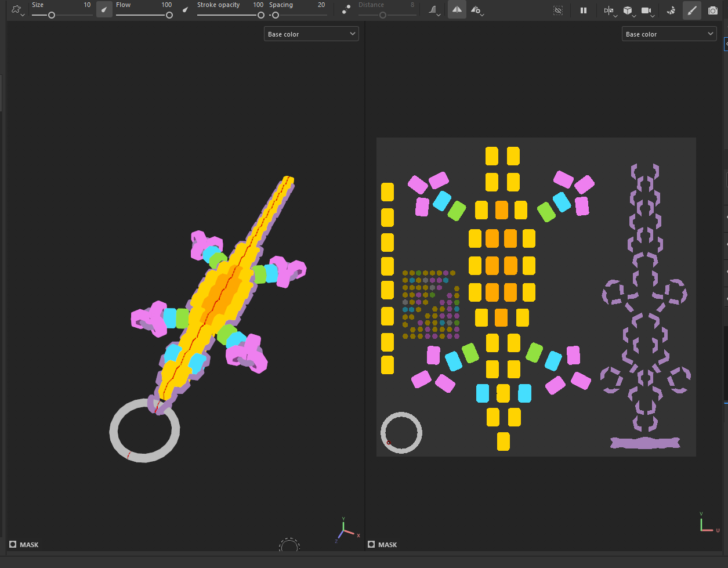The image size is (728, 568).
Task: Click the gray ring UV island in 2D view
Action: coord(401,433)
